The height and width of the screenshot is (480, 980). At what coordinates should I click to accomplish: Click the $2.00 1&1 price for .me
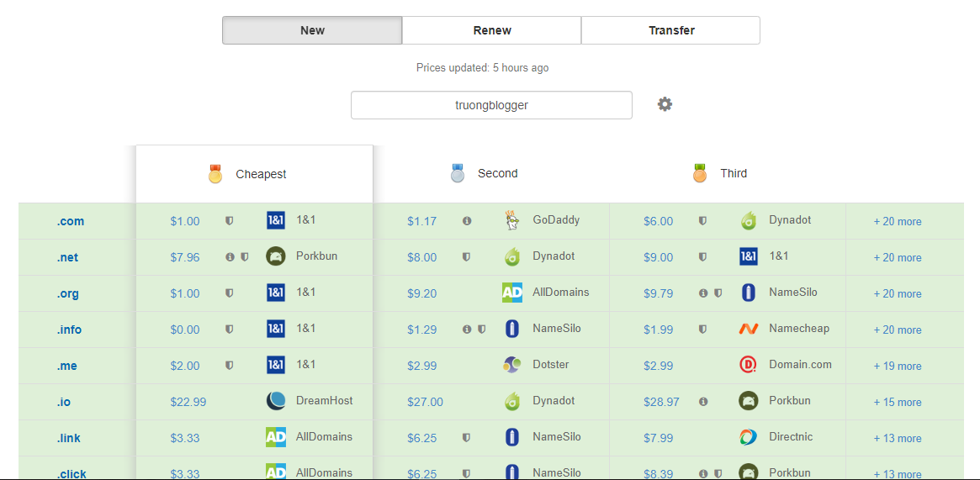point(185,366)
